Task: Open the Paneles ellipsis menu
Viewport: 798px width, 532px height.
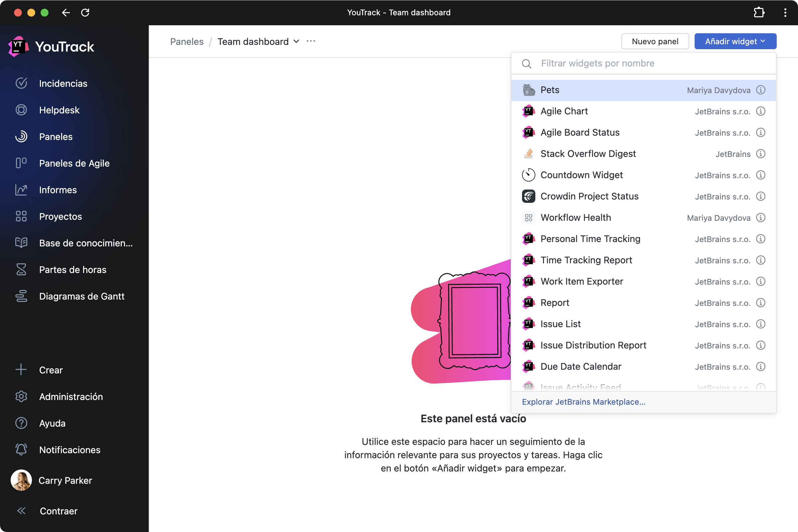Action: pyautogui.click(x=311, y=42)
